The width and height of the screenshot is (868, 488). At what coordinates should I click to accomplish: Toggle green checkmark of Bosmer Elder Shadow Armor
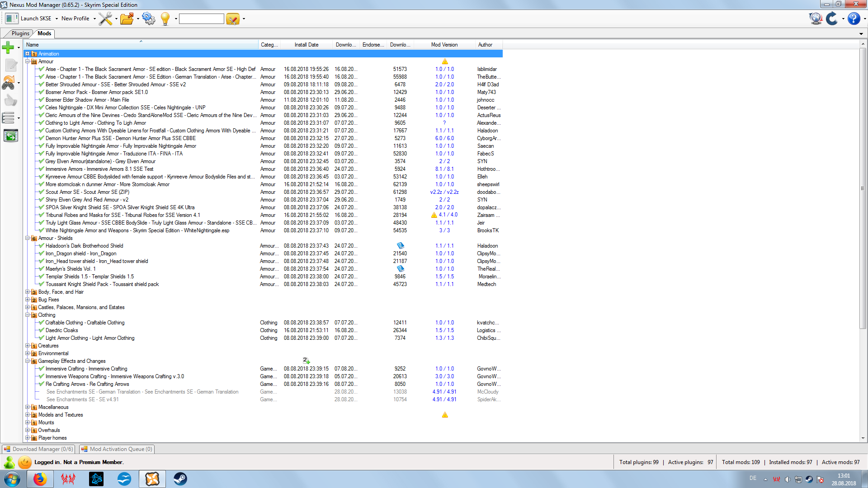41,100
